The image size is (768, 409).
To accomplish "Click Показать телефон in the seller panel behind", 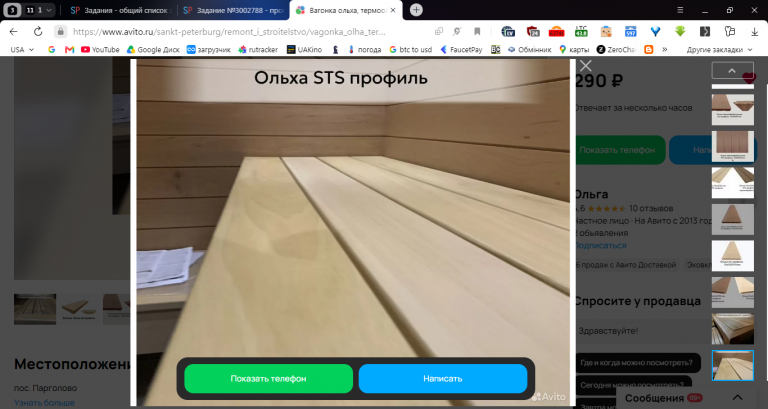I will point(620,150).
